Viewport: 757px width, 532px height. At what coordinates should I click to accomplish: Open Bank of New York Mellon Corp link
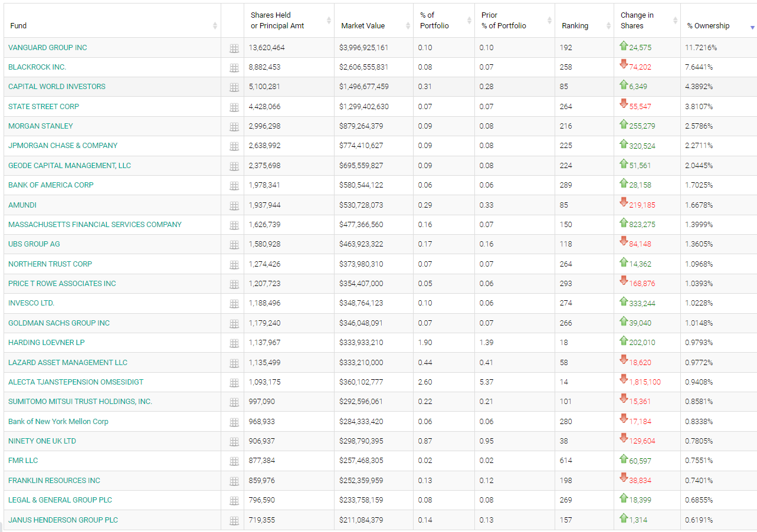click(x=58, y=421)
